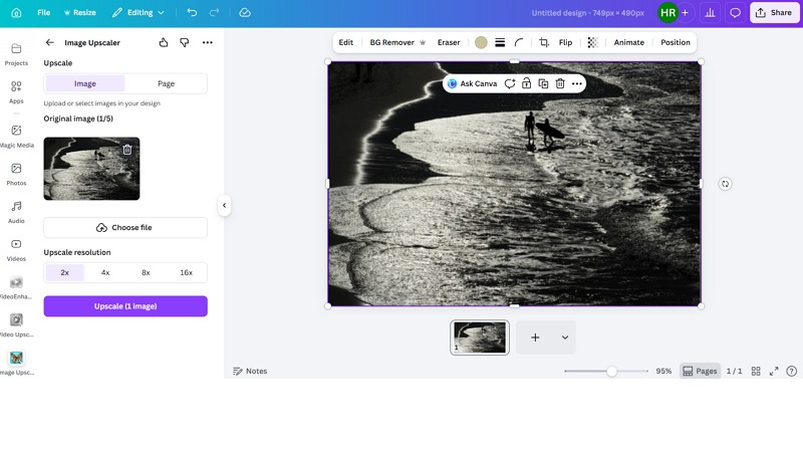Open Apps in the sidebar

tap(16, 92)
